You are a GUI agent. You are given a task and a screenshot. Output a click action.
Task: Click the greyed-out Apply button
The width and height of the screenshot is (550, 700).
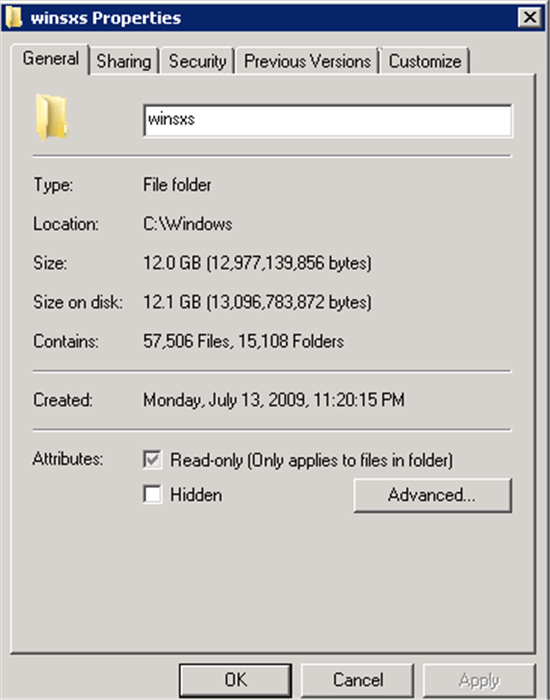[479, 680]
